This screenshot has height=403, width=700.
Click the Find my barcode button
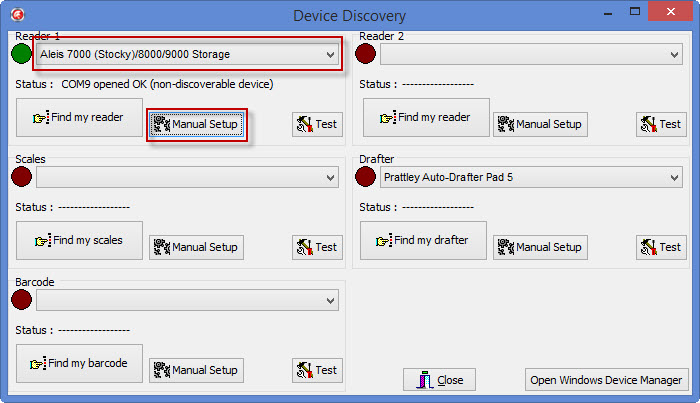79,364
